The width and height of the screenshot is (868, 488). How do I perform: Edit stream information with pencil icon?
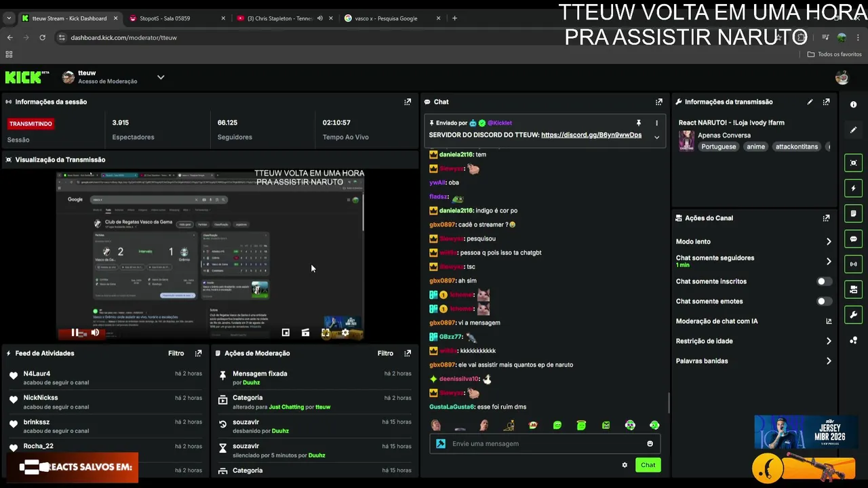(x=810, y=102)
